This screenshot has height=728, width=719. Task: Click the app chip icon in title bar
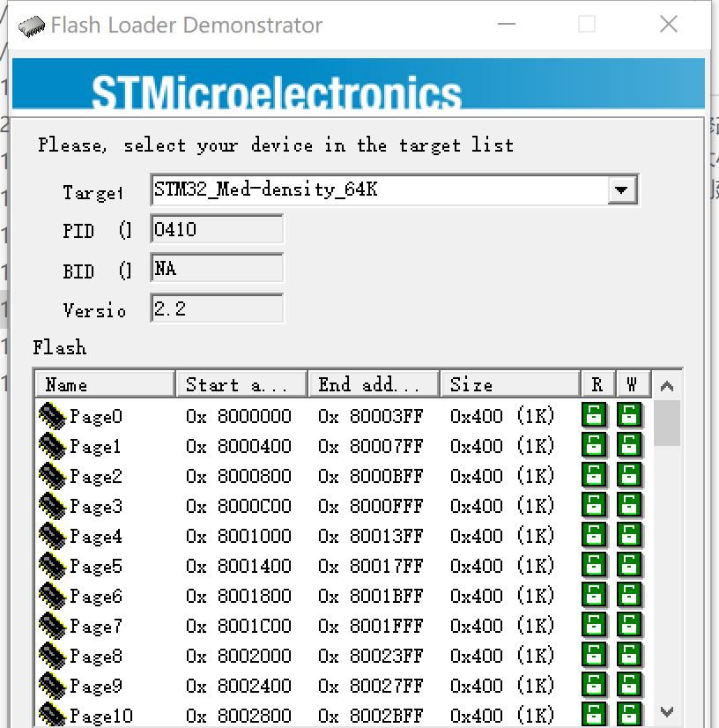tap(32, 25)
